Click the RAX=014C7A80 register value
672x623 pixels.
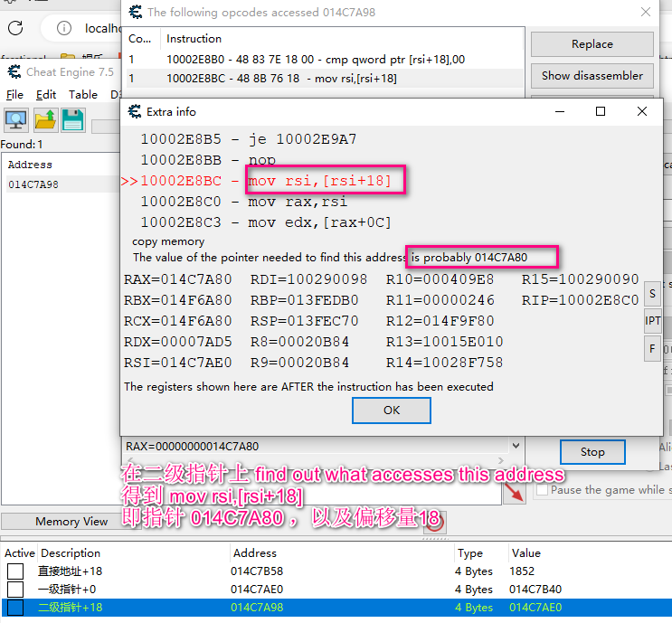coord(178,279)
